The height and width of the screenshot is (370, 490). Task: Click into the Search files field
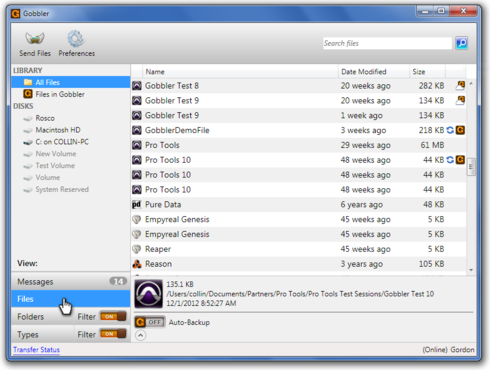coord(387,43)
